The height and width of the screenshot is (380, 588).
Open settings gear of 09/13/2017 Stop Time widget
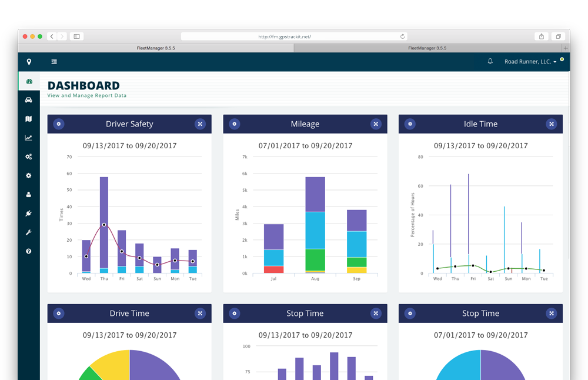tap(235, 313)
